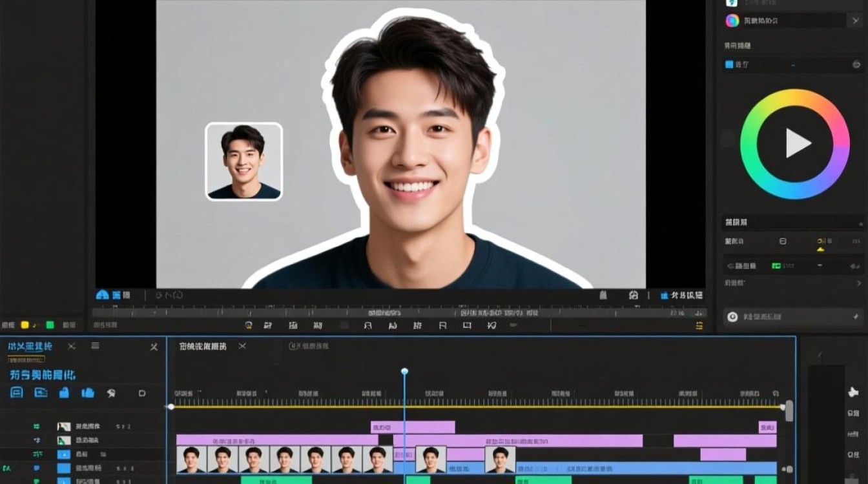Click the hamburger menu icon in the left timeline panel
868x484 pixels.
[x=95, y=346]
